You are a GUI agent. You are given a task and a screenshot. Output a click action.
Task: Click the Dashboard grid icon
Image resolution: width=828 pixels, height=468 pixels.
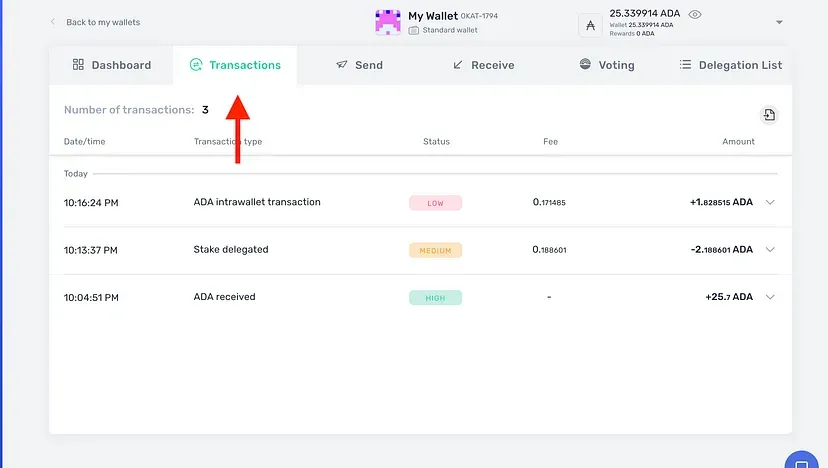(78, 65)
